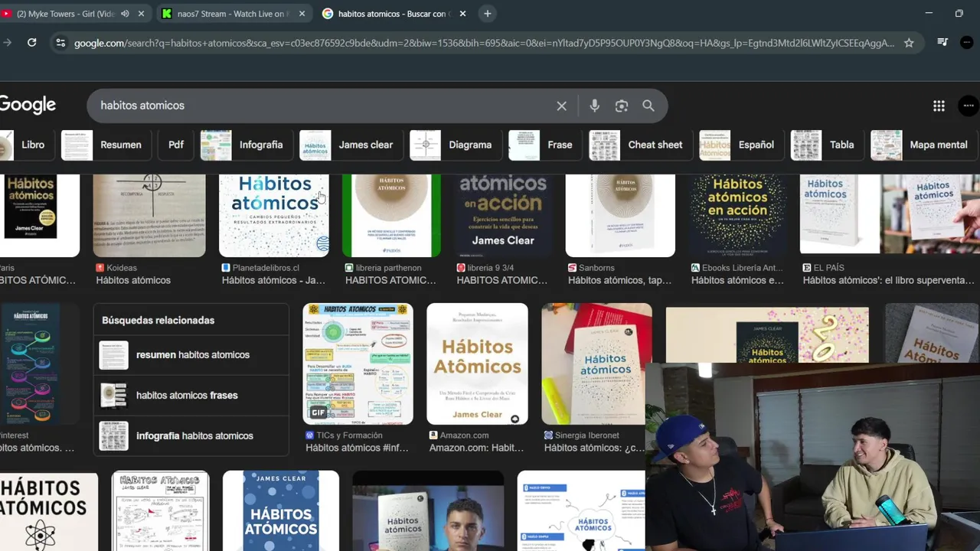980x551 pixels.
Task: Filter images by Resumen chip
Action: point(105,145)
